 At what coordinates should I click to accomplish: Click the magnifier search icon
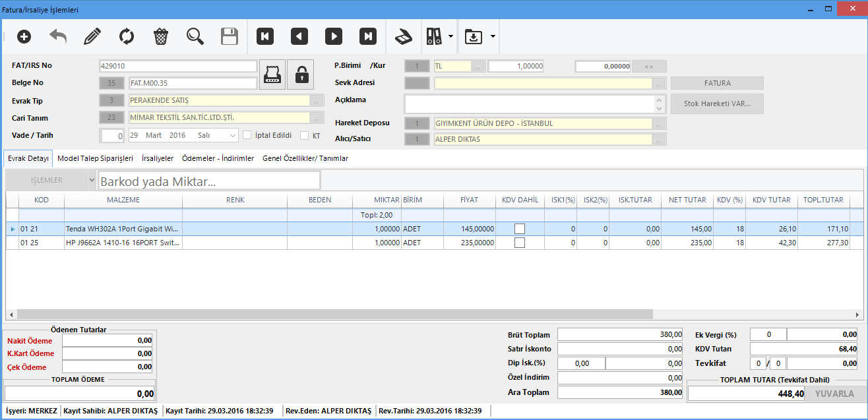point(195,37)
